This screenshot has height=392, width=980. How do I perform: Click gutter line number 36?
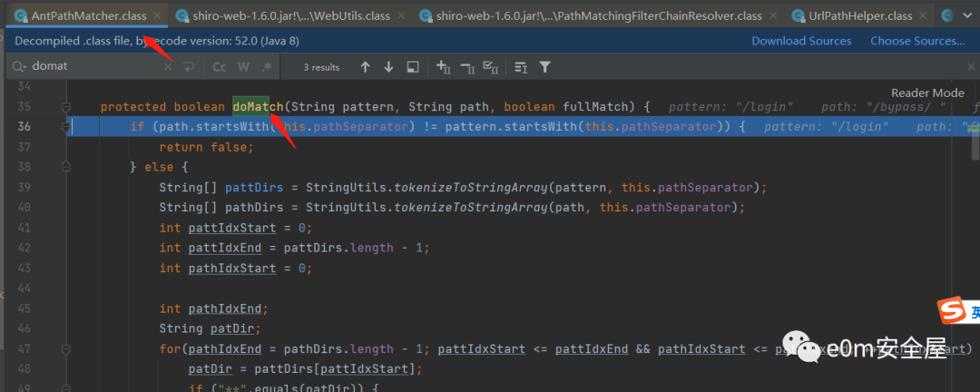24,127
